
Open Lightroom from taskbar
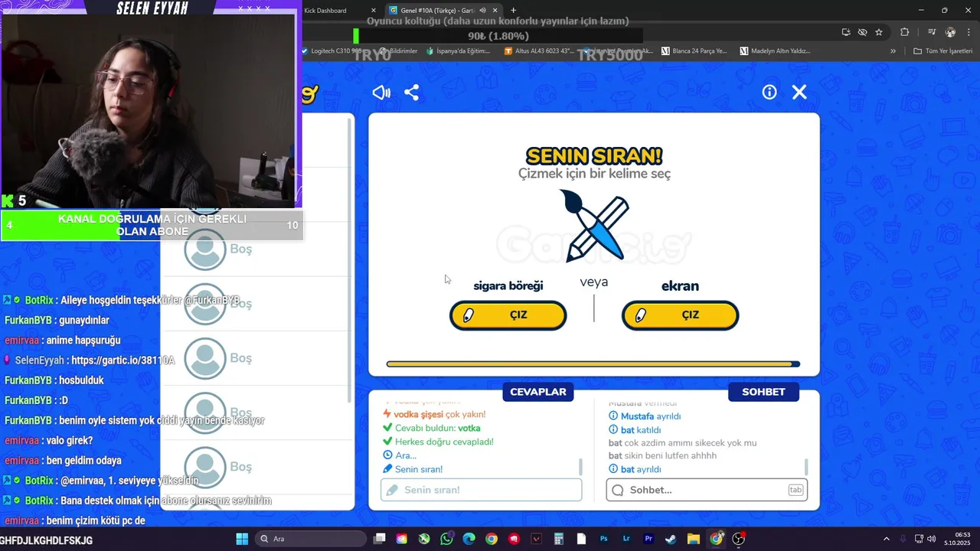(x=626, y=539)
